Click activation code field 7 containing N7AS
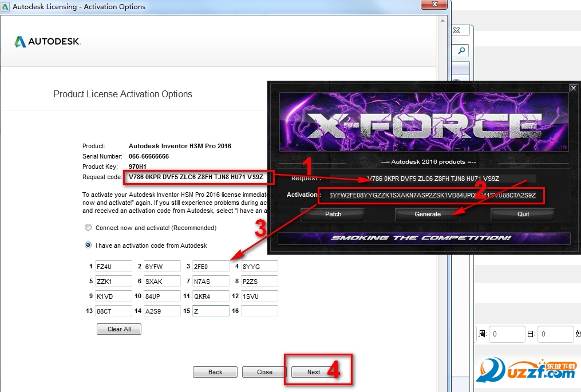This screenshot has width=581, height=392. tap(211, 281)
